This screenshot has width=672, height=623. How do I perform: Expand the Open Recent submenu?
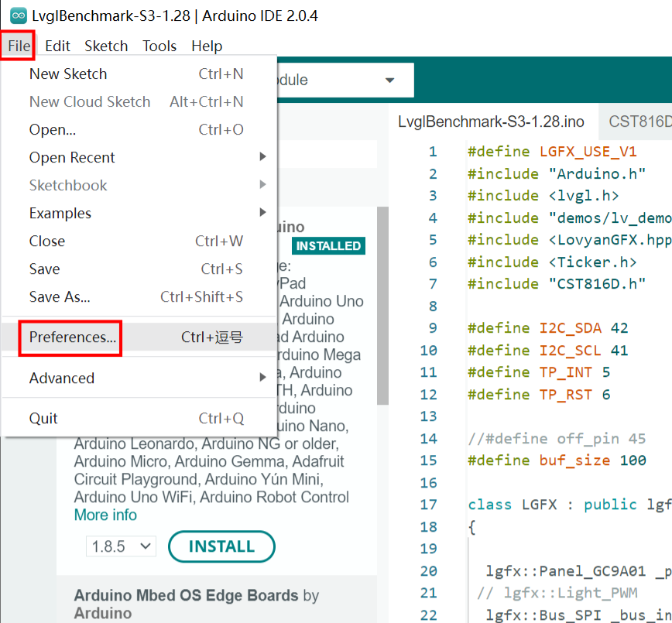pos(139,157)
